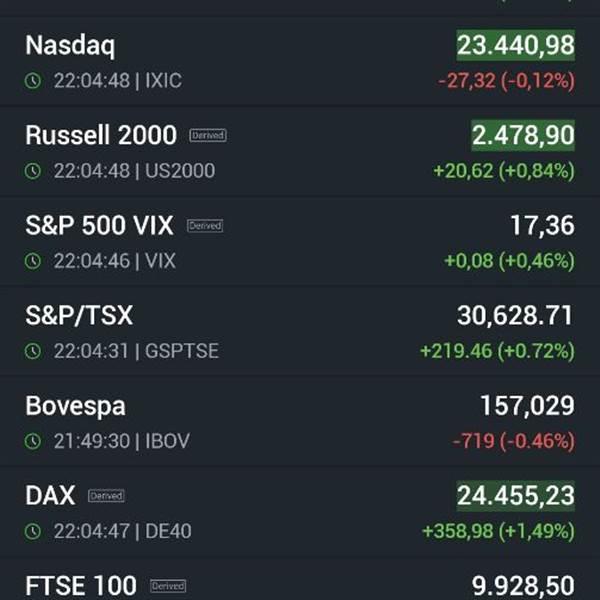Tap the highlighted DAX price 24.455,23
The width and height of the screenshot is (600, 600).
516,495
